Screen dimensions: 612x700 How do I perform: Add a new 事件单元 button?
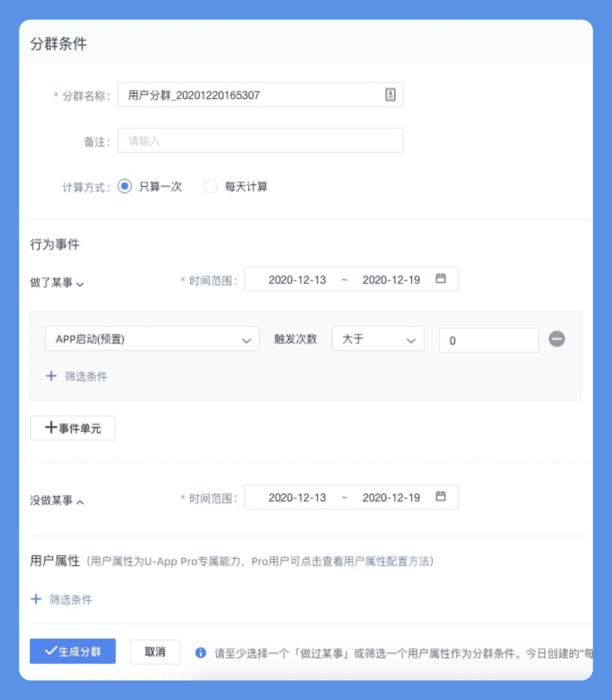(73, 428)
